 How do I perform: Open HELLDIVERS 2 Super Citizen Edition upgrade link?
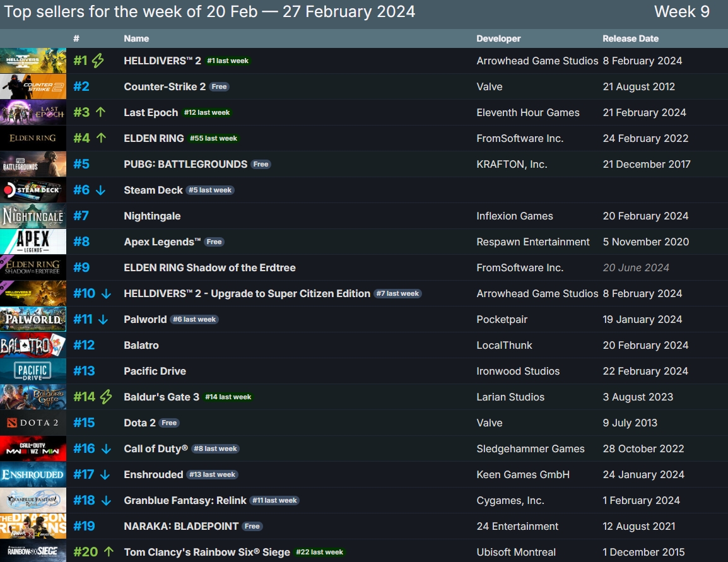point(247,294)
